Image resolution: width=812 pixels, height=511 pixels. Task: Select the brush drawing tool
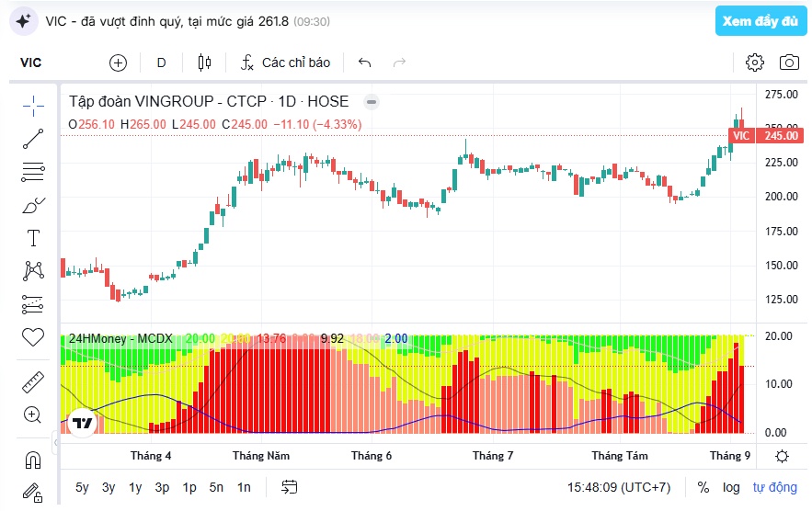[33, 206]
